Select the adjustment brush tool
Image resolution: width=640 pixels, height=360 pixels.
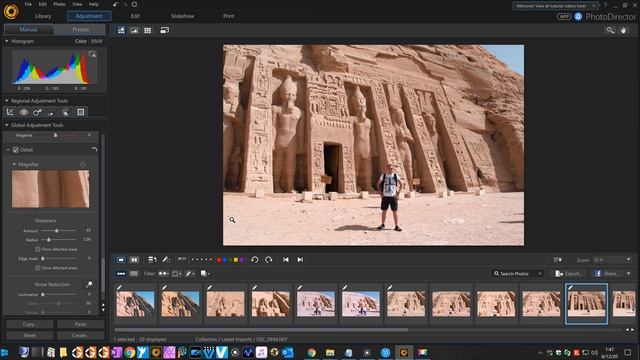(51, 112)
